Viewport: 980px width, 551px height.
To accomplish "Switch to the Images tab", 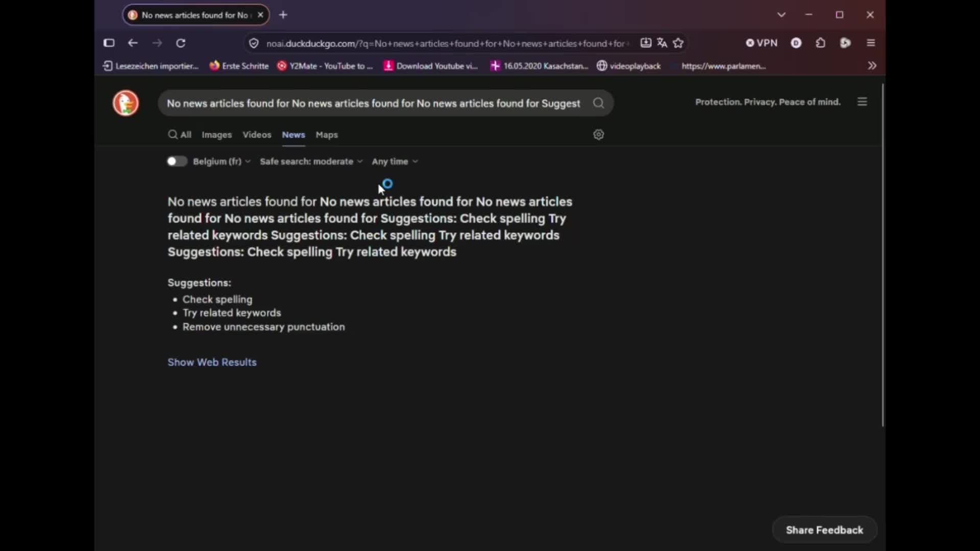I will [216, 135].
